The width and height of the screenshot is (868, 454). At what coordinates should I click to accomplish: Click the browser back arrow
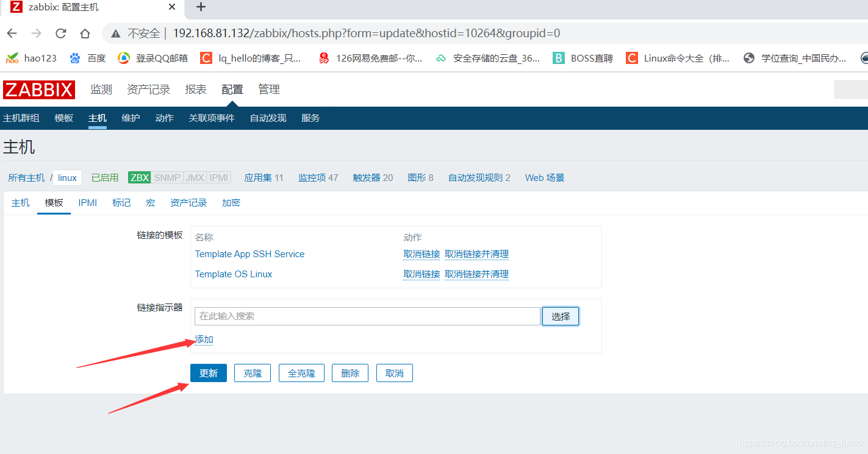pos(12,33)
